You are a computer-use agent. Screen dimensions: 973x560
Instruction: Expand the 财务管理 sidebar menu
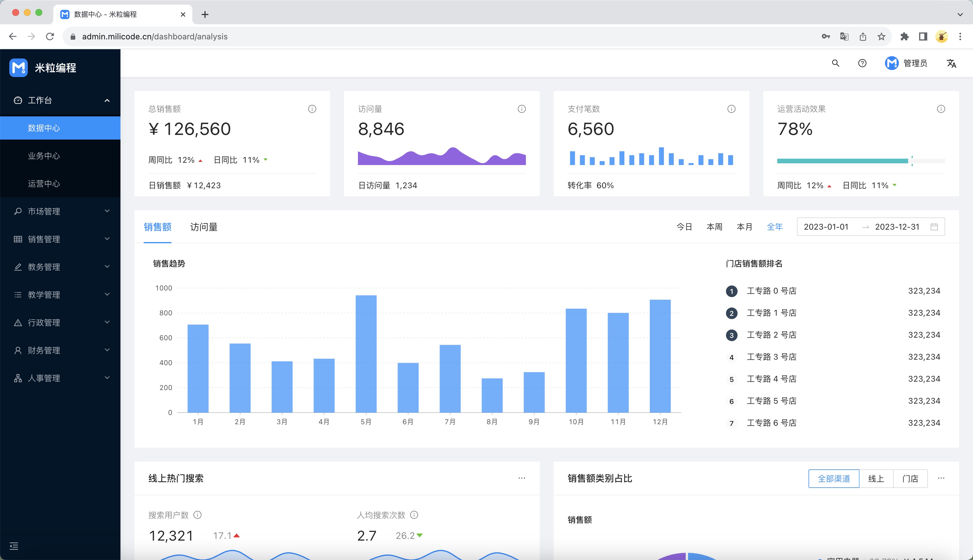[x=60, y=350]
